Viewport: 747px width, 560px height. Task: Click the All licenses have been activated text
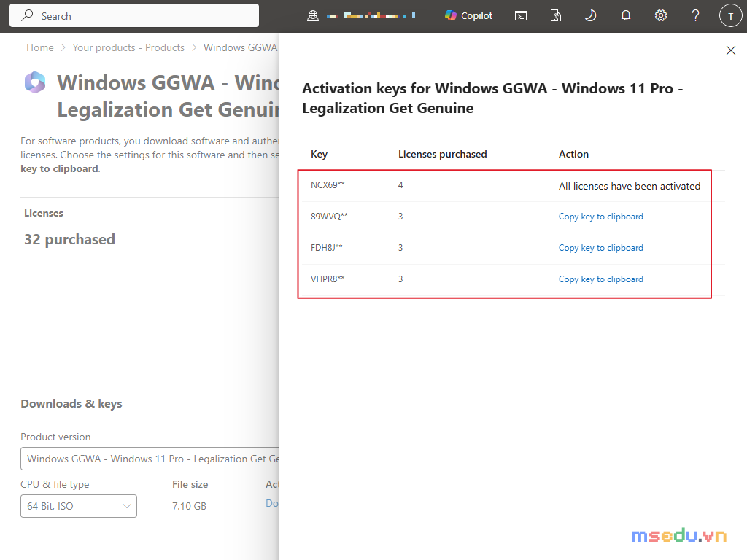coord(630,186)
